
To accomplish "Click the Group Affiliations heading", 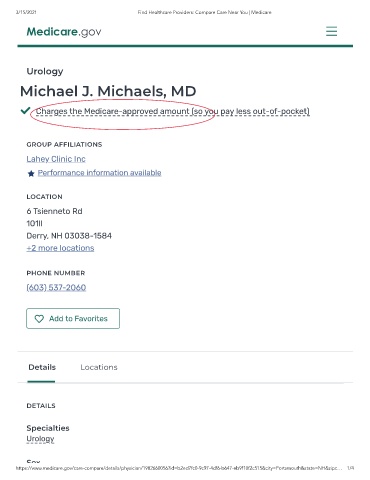I will click(64, 144).
